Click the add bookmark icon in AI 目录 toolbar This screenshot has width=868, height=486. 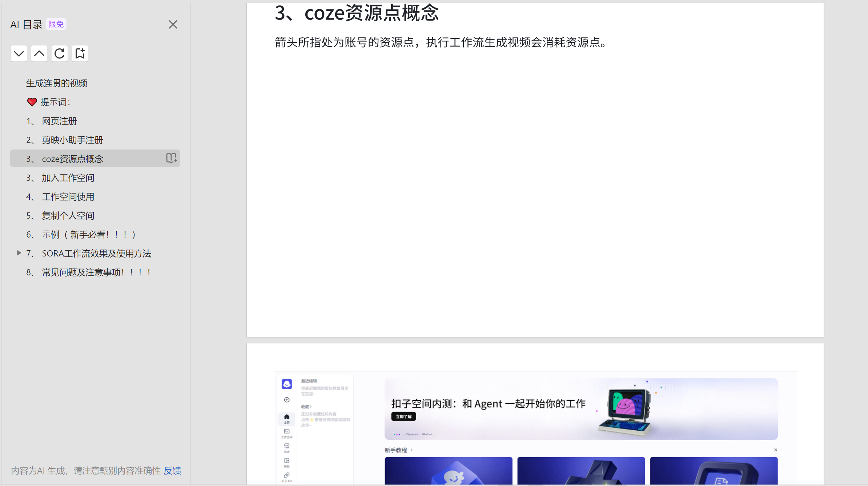pyautogui.click(x=80, y=53)
